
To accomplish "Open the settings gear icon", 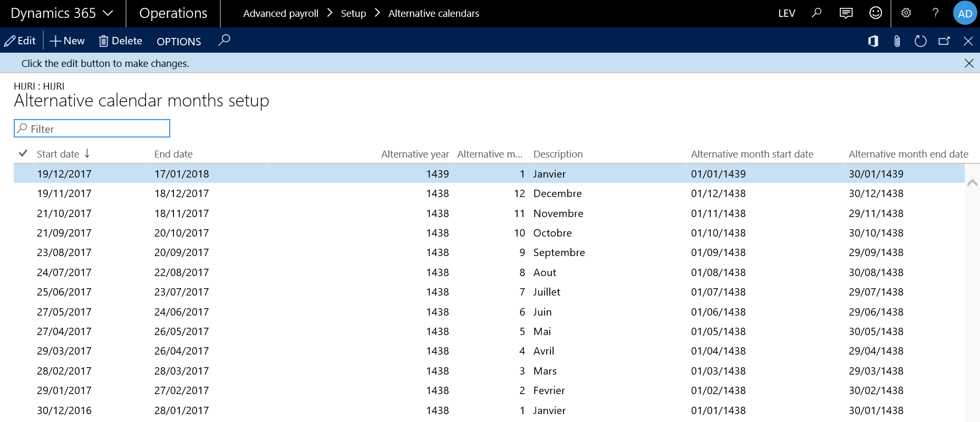I will coord(906,13).
